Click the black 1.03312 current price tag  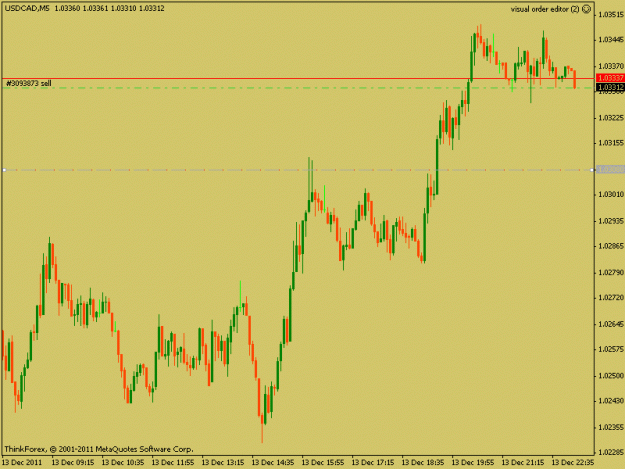click(x=610, y=87)
